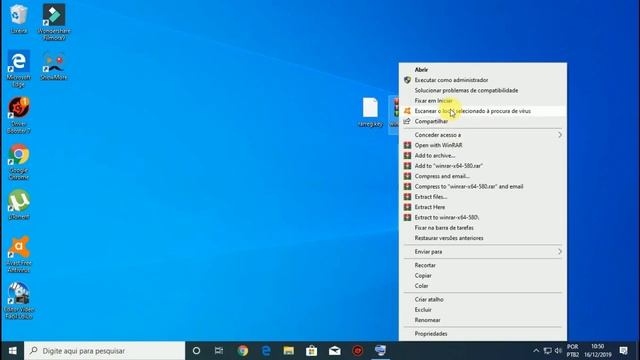
Task: Select the Microsoft Edge desktop icon
Action: click(19, 69)
